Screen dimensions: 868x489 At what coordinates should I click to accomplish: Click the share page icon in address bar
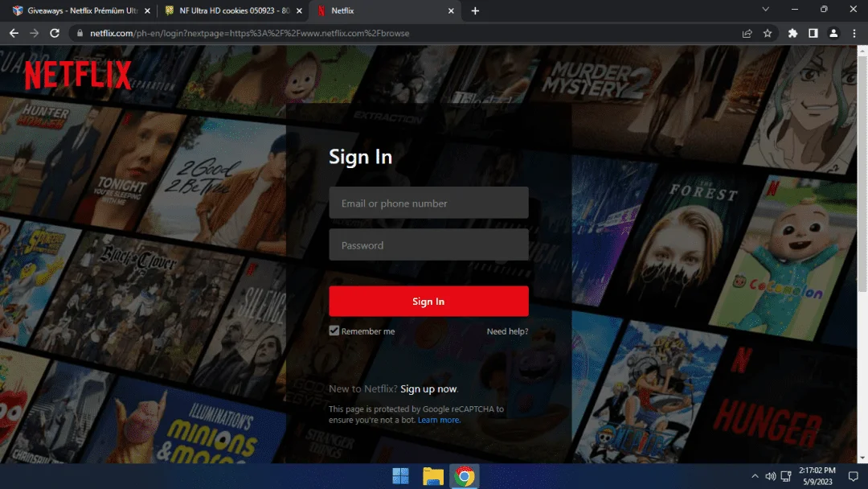tap(747, 33)
